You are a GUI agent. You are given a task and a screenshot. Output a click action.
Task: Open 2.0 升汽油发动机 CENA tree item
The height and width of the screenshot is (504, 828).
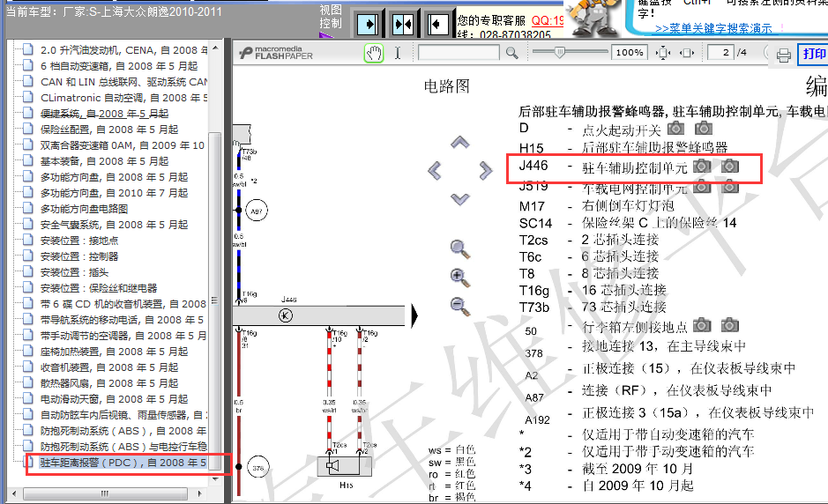point(124,50)
